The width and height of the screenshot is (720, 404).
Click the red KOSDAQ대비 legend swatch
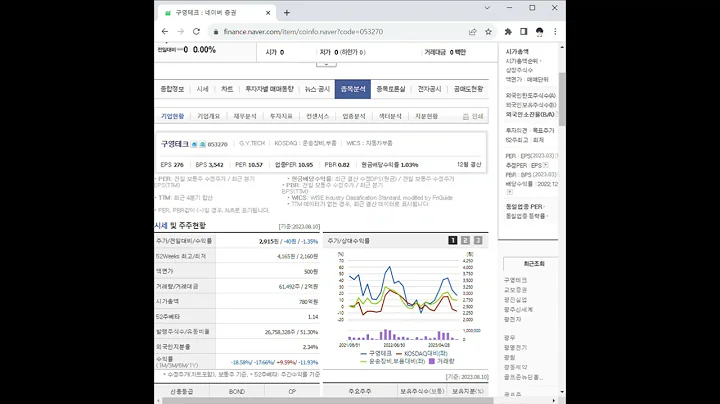[x=399, y=354]
